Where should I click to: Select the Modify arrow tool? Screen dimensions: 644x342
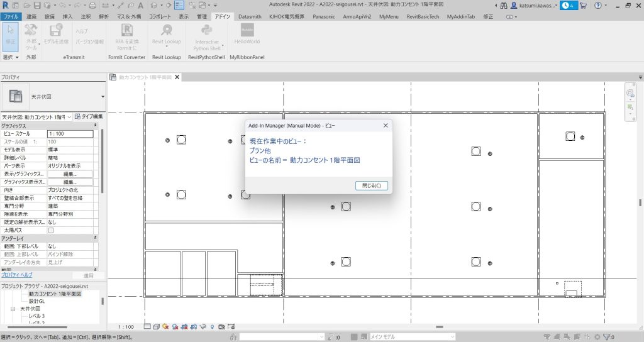[x=10, y=33]
